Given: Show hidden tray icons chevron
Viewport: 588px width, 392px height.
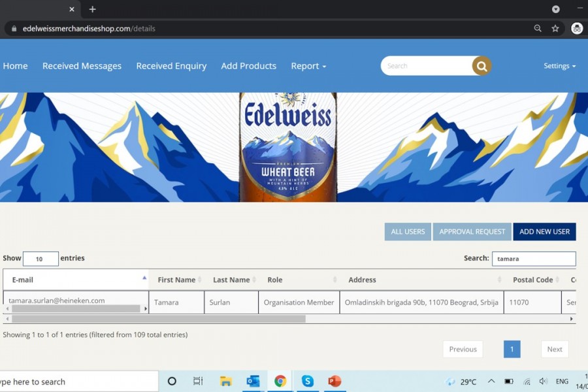Looking at the screenshot, I should click(x=491, y=382).
